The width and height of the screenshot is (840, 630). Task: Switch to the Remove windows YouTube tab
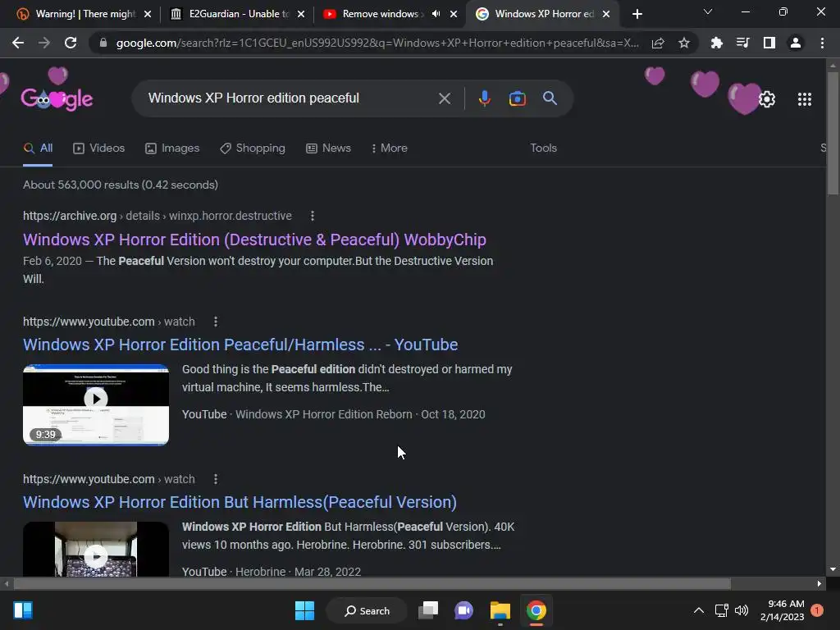(381, 14)
